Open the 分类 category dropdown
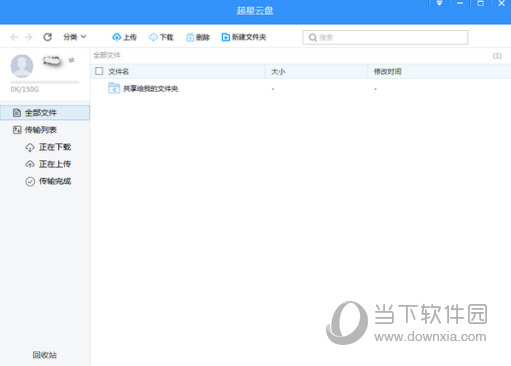 click(75, 37)
